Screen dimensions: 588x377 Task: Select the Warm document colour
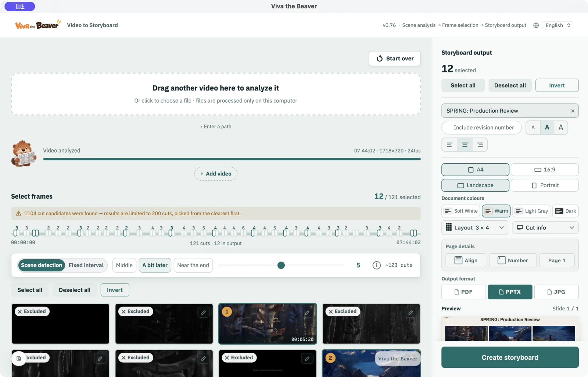coord(496,211)
